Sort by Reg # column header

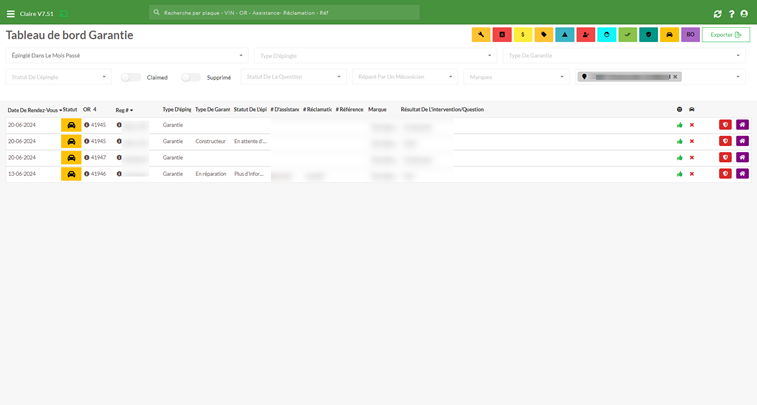(124, 110)
